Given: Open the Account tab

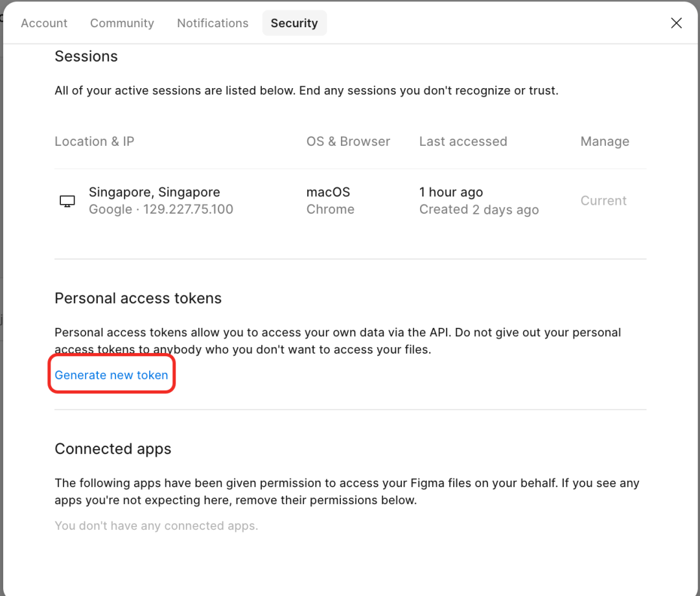Looking at the screenshot, I should 44,23.
